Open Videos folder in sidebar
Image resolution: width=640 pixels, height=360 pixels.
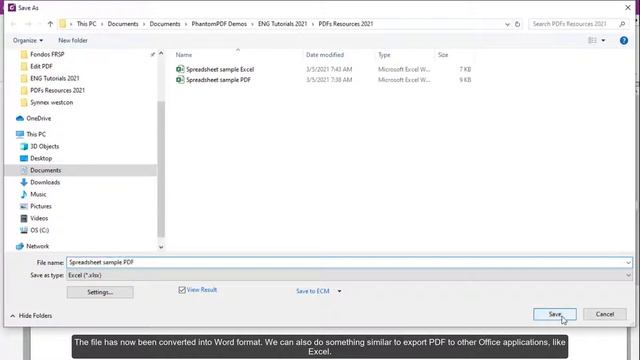[x=39, y=218]
